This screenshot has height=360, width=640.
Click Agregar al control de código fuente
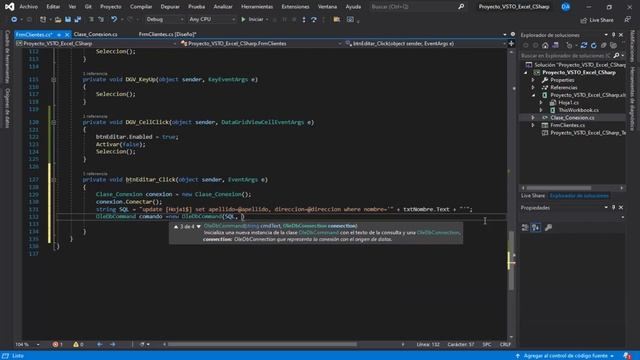pos(565,356)
